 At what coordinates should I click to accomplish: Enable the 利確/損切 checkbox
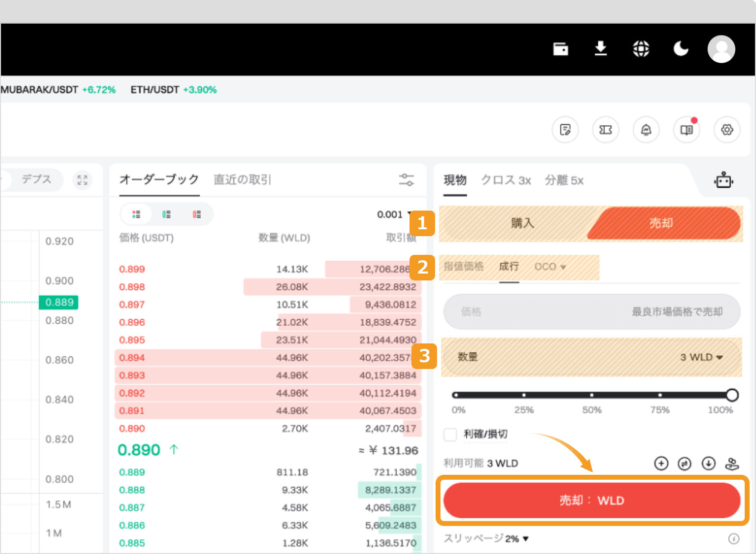(450, 434)
